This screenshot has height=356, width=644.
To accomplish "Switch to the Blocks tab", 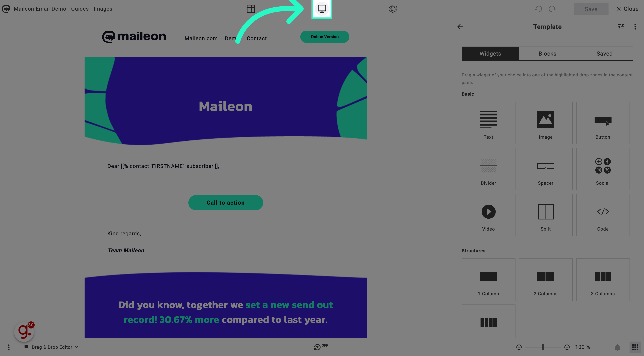I will (547, 53).
